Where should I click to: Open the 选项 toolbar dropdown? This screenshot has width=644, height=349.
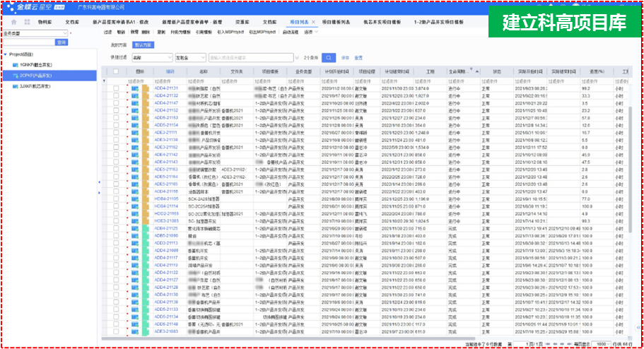(x=310, y=32)
